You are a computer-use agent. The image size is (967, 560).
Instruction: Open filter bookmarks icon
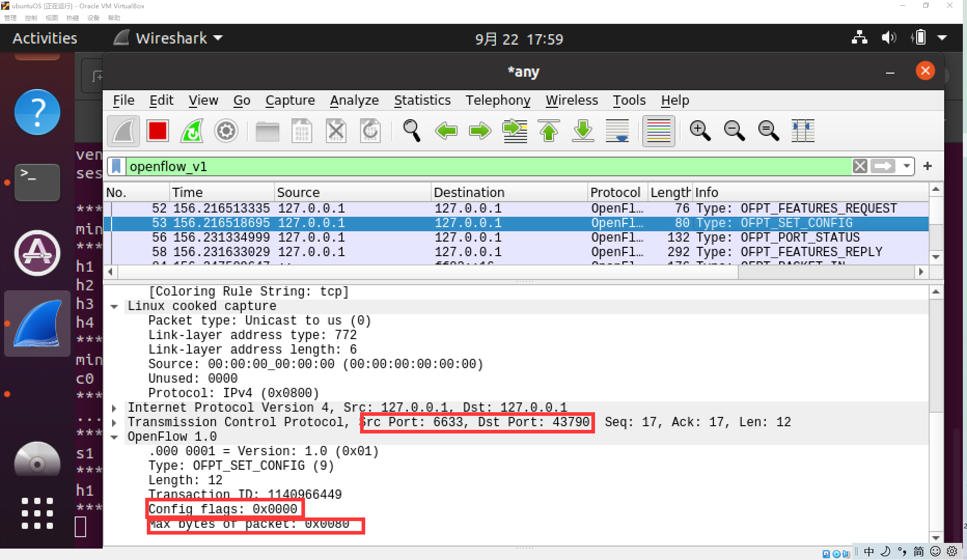116,166
